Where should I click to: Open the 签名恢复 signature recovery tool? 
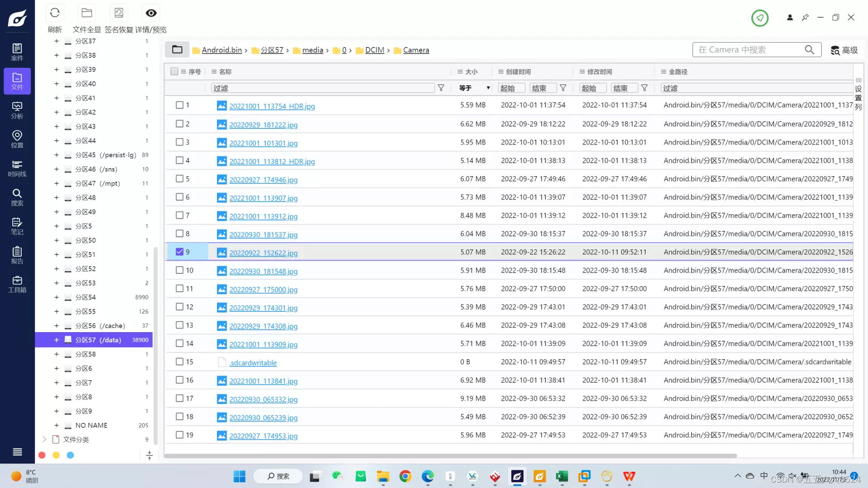click(x=119, y=13)
